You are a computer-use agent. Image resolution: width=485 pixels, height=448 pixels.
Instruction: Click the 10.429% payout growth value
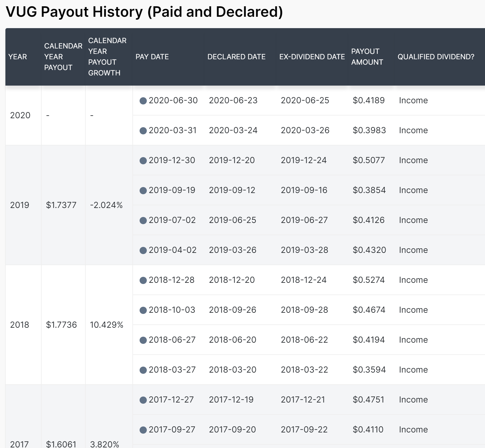click(x=106, y=325)
